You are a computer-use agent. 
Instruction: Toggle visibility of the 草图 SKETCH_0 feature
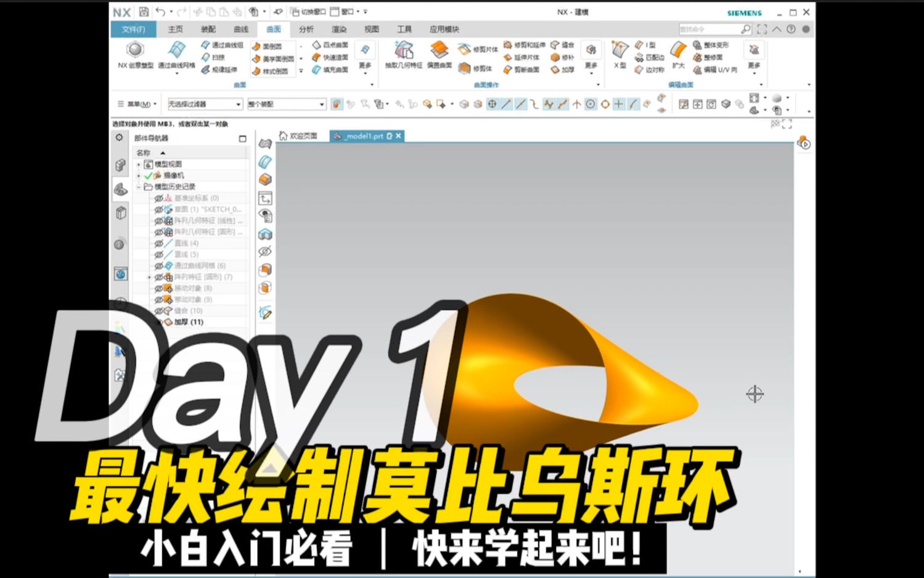click(159, 209)
